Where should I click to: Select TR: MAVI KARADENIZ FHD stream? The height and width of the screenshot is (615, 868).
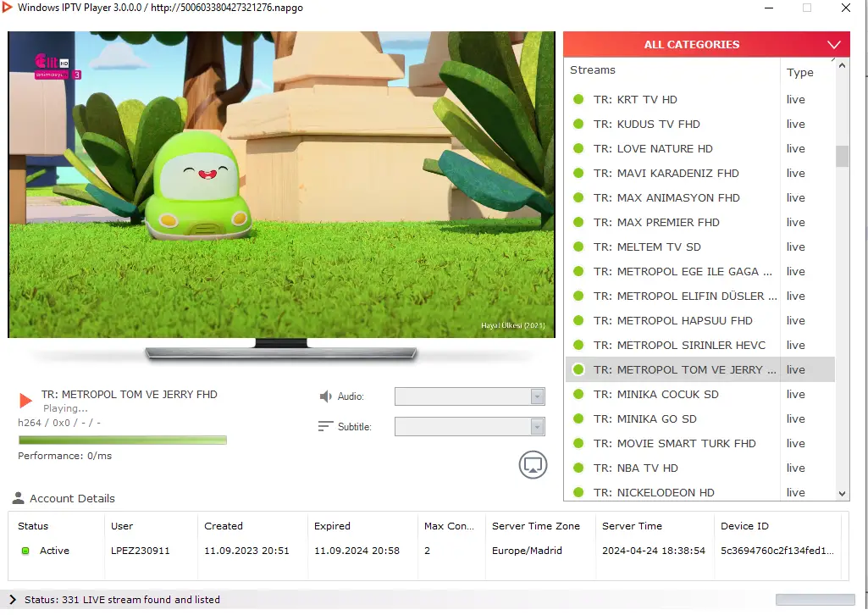[x=699, y=173]
